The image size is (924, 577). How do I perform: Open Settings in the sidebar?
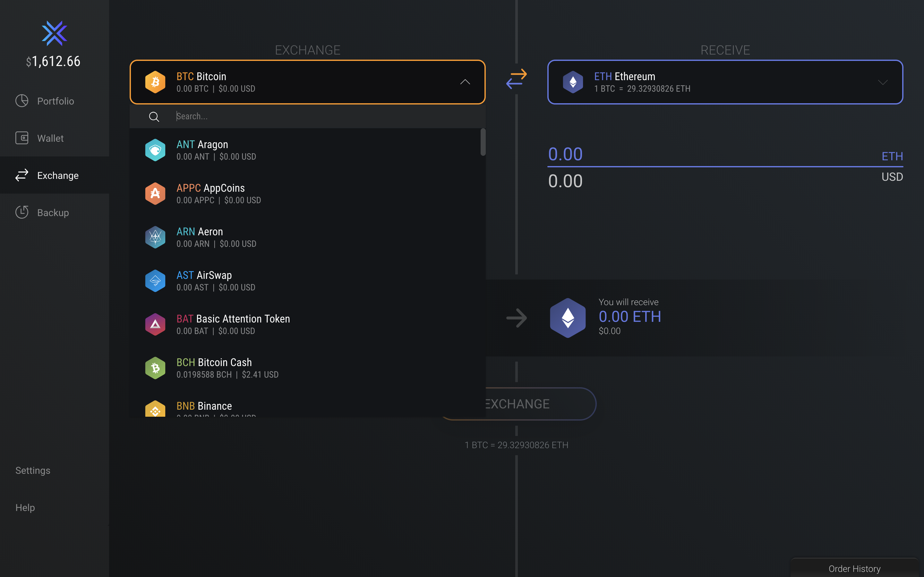pos(33,470)
